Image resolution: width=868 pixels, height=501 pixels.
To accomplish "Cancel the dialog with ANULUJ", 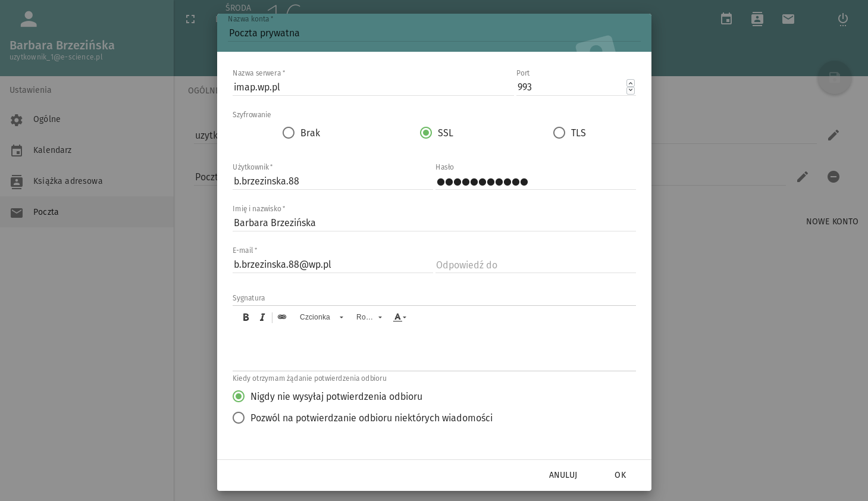I will (x=563, y=475).
